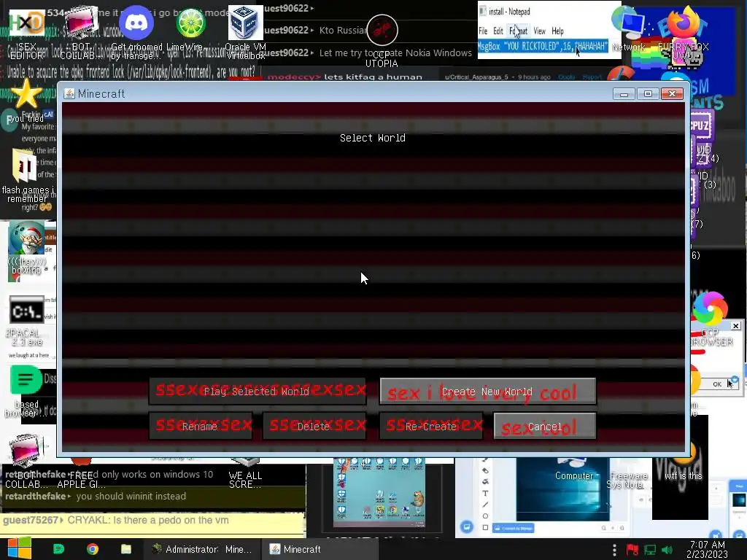Open the 'wtf is this' desktop icon

(683, 475)
